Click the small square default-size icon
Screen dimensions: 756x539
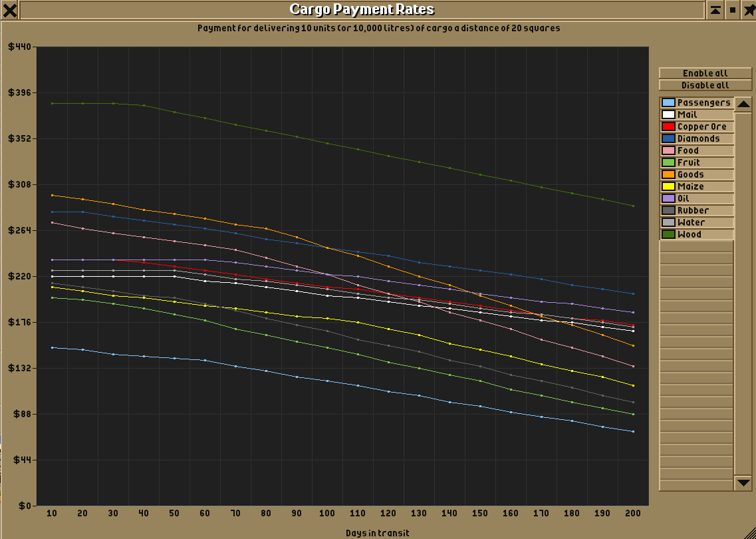733,10
